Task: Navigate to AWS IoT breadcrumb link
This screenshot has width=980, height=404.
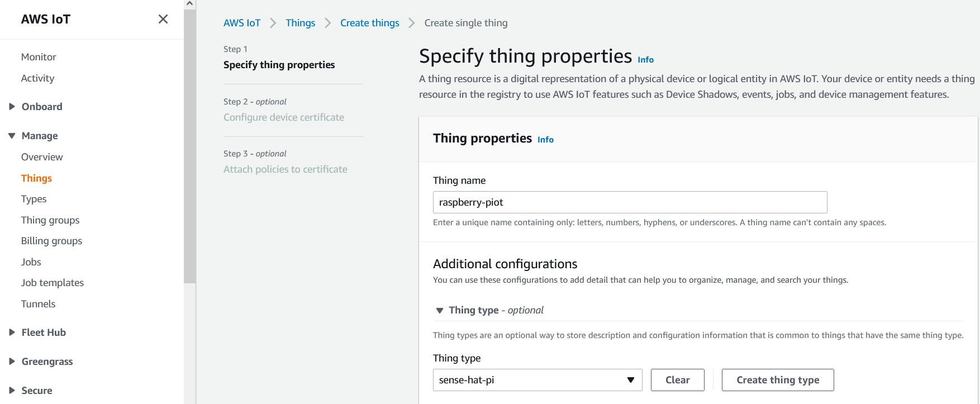Action: [x=241, y=23]
